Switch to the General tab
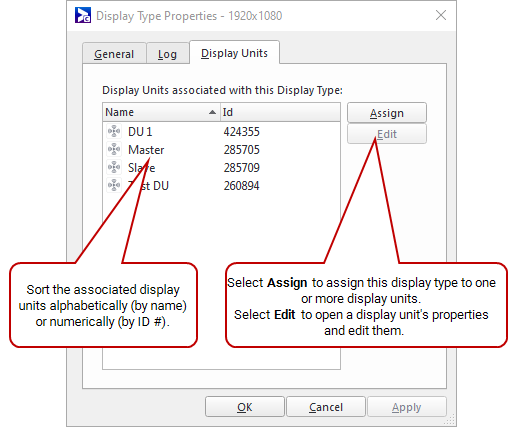517x427 pixels. [114, 54]
